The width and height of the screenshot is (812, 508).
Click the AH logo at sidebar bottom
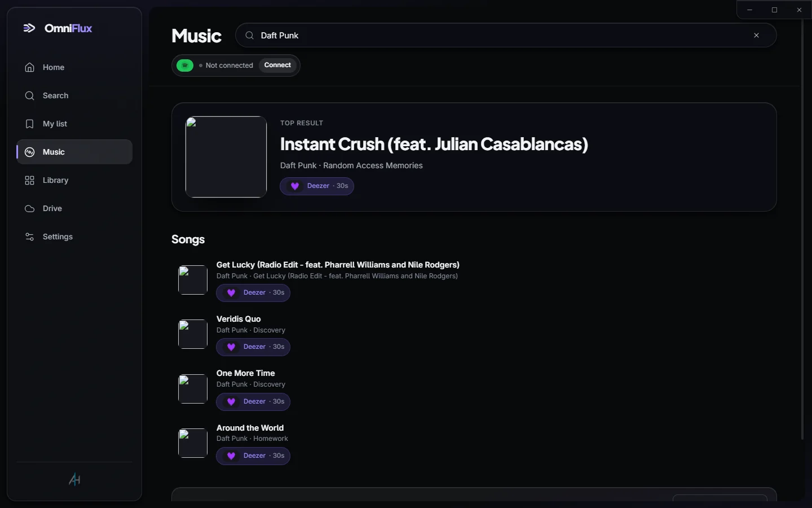[x=74, y=480]
